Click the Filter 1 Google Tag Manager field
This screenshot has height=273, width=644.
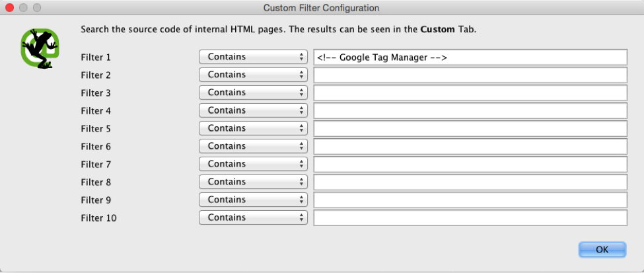click(x=470, y=57)
